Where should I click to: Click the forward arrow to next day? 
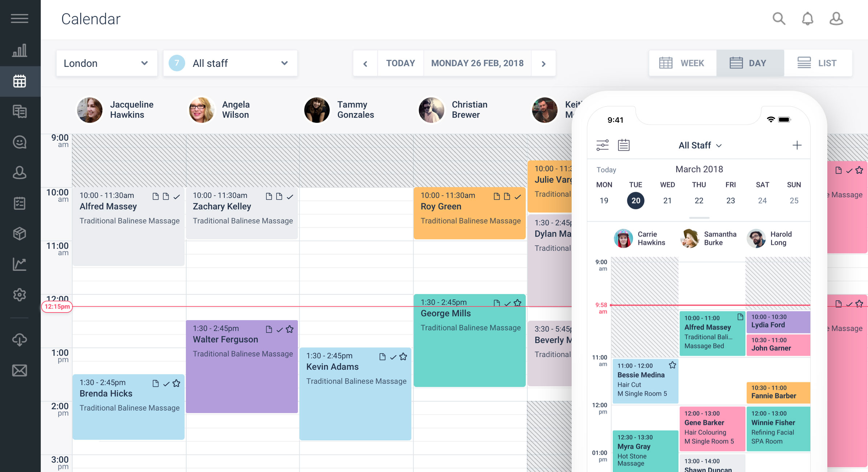pyautogui.click(x=544, y=63)
